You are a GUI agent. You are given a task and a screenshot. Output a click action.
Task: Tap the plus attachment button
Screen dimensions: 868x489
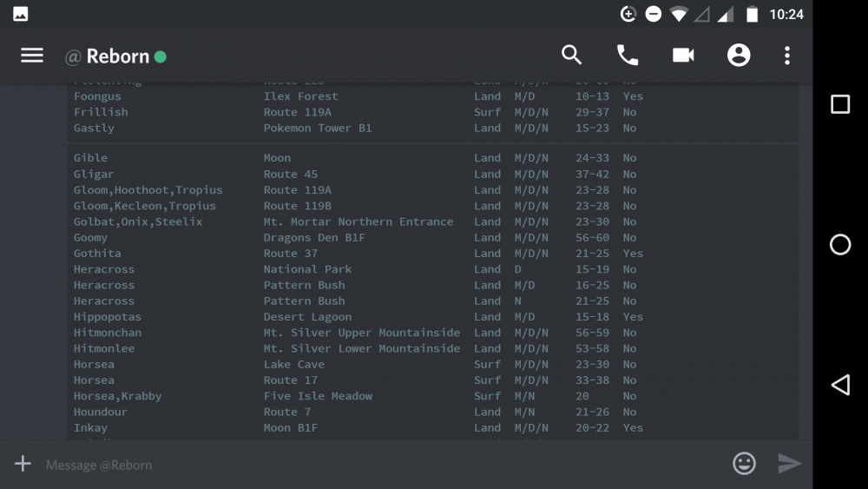coord(23,464)
